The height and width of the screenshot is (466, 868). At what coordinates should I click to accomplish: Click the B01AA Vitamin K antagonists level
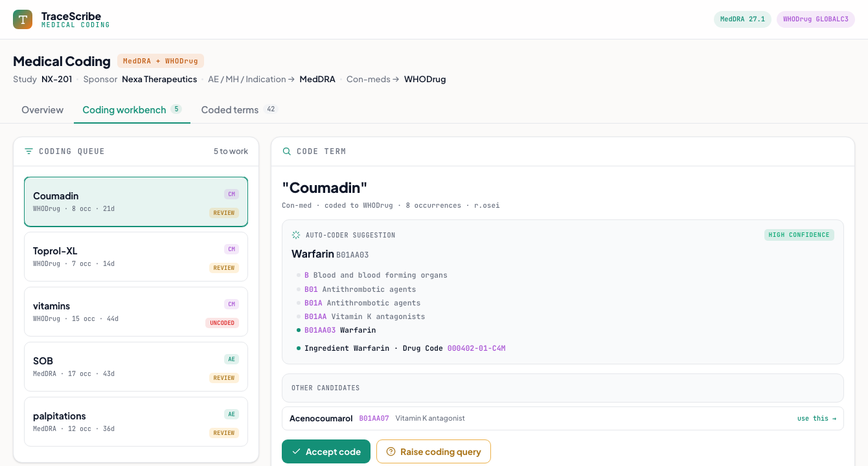pyautogui.click(x=365, y=316)
